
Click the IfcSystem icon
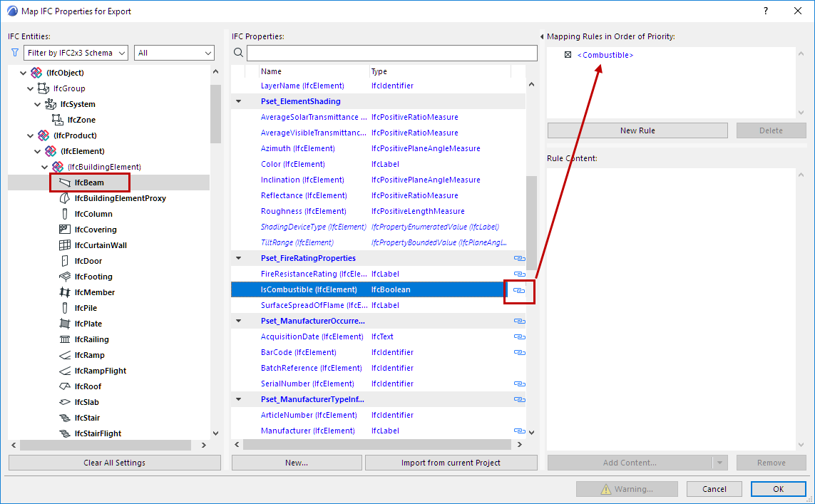click(51, 104)
